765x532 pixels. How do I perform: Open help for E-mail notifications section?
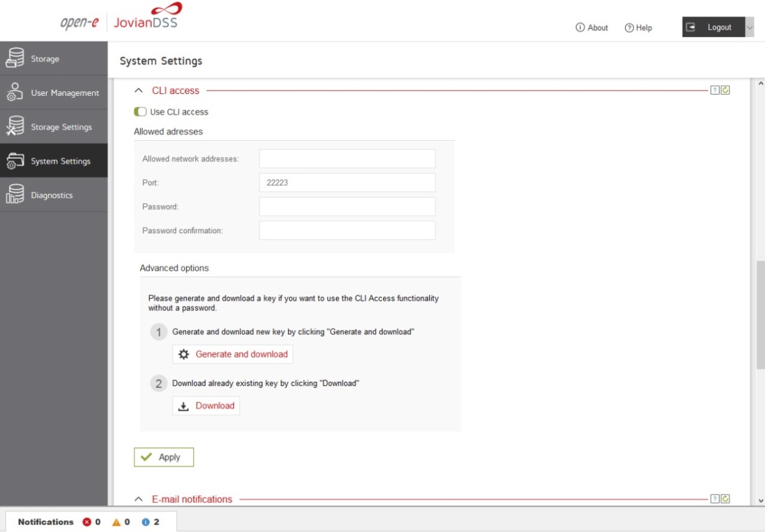[x=714, y=499]
